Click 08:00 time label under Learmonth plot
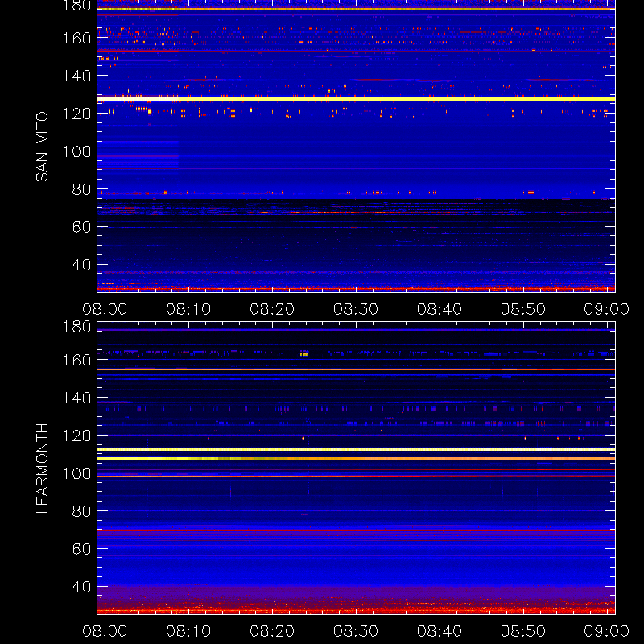 pos(105,631)
